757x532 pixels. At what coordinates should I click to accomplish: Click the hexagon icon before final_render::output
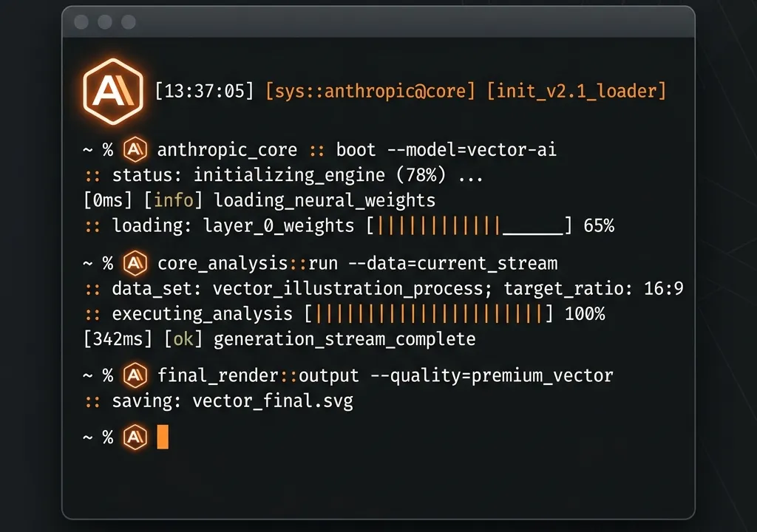[135, 375]
